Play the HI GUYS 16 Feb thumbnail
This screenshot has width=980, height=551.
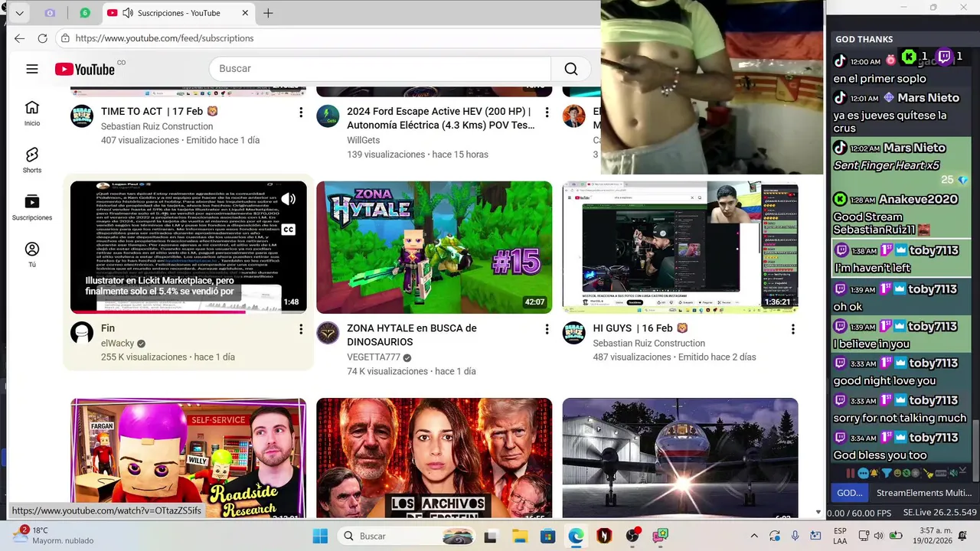(680, 247)
